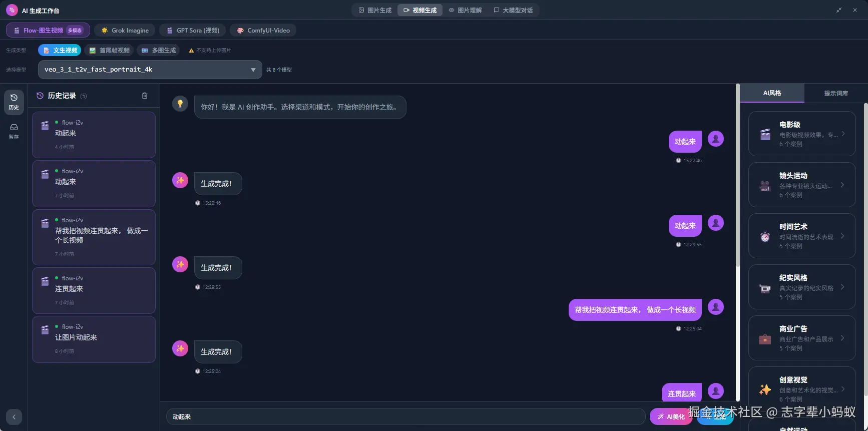Screen dimensions: 868x431
Task: Switch channel to Grok Imagine
Action: tap(125, 30)
